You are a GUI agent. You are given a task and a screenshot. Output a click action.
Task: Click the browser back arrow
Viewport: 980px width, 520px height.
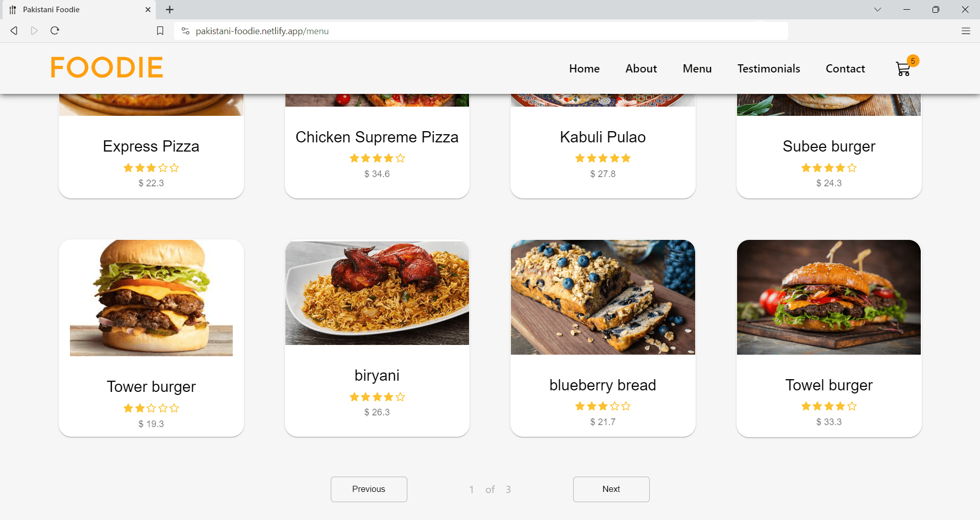click(14, 31)
